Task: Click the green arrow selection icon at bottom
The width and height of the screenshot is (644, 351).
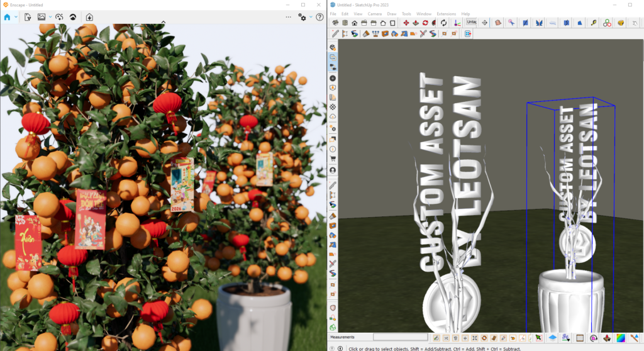Action: point(538,338)
